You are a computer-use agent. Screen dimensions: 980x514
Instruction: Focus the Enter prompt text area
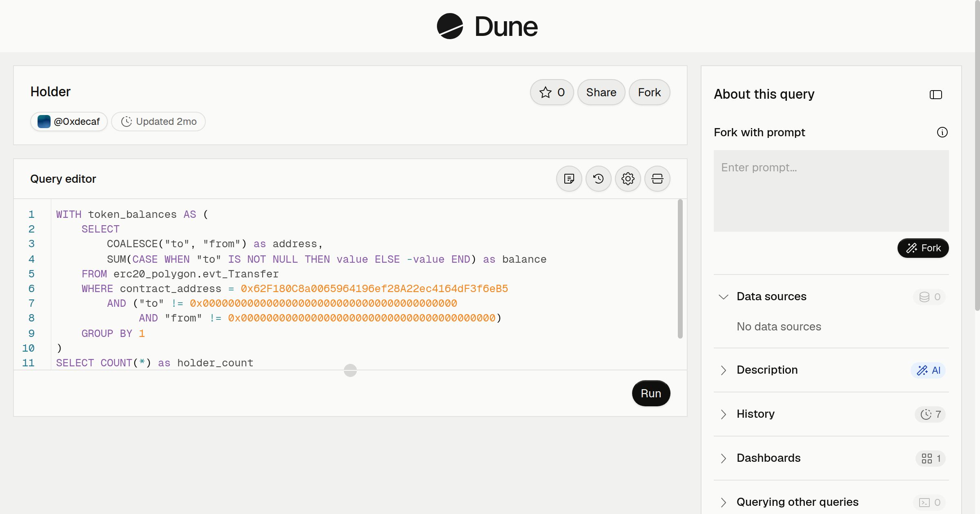pyautogui.click(x=831, y=191)
